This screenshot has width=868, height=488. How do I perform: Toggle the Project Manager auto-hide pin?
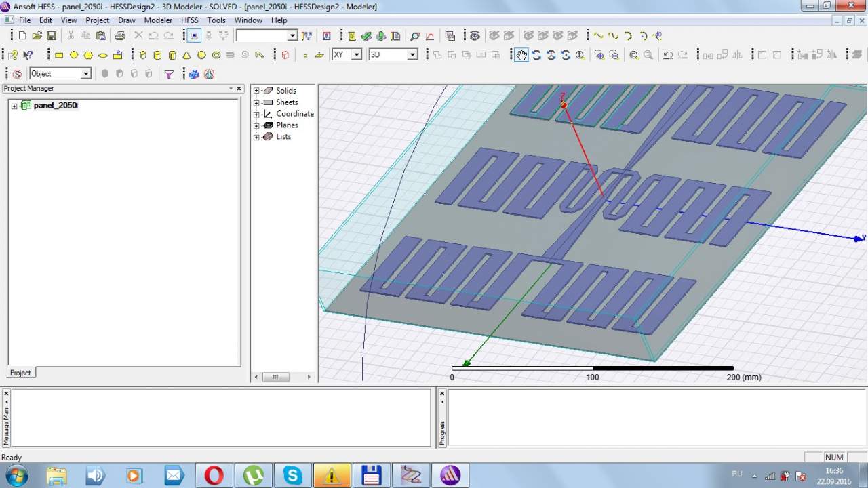[231, 89]
